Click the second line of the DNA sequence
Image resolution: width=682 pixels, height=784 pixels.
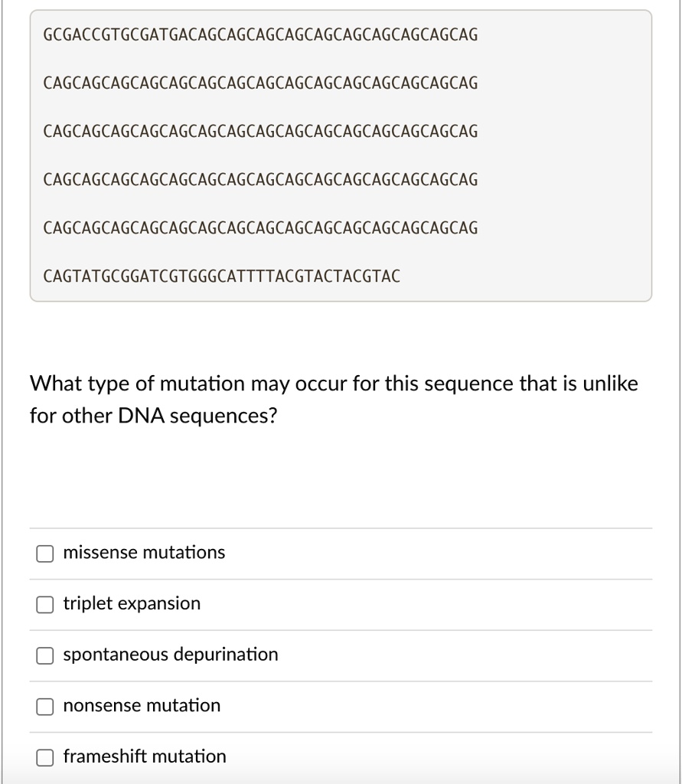click(260, 83)
